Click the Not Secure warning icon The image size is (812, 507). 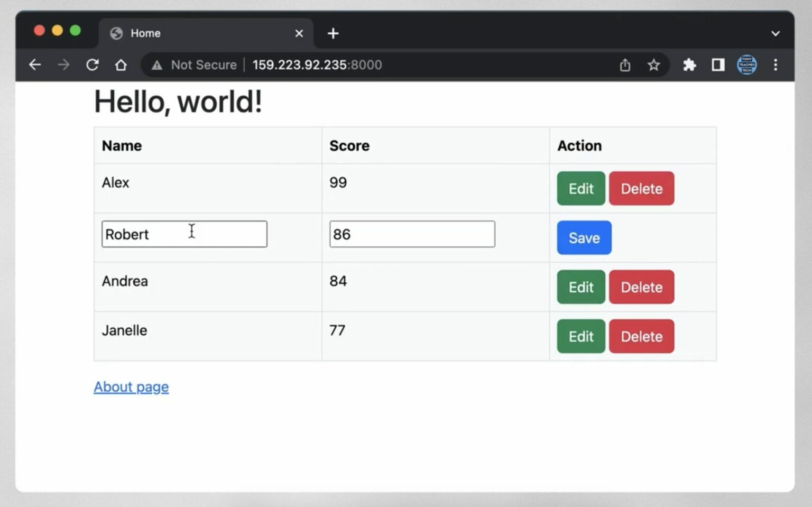pos(157,65)
